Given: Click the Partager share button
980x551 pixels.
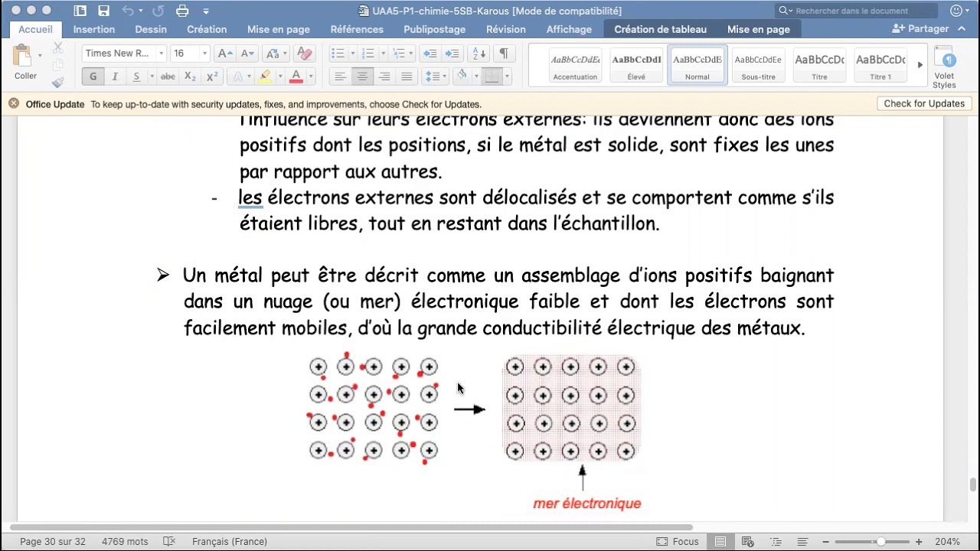Looking at the screenshot, I should pyautogui.click(x=921, y=29).
